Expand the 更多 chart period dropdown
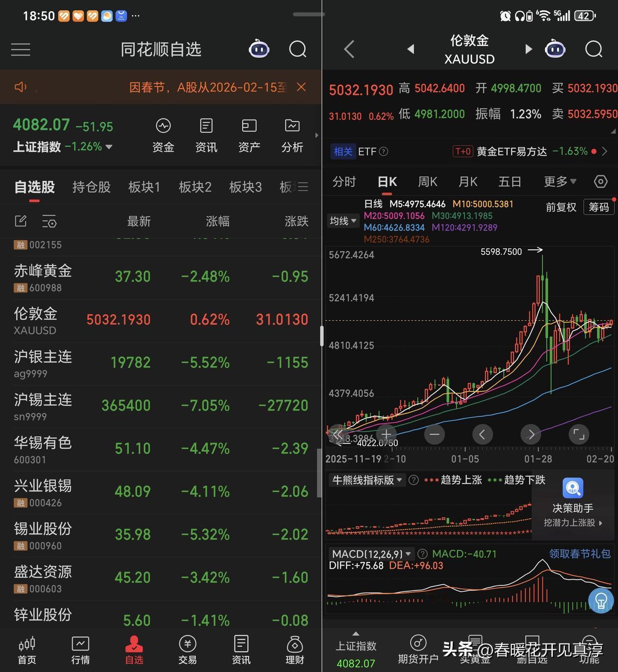This screenshot has height=672, width=618. point(560,182)
